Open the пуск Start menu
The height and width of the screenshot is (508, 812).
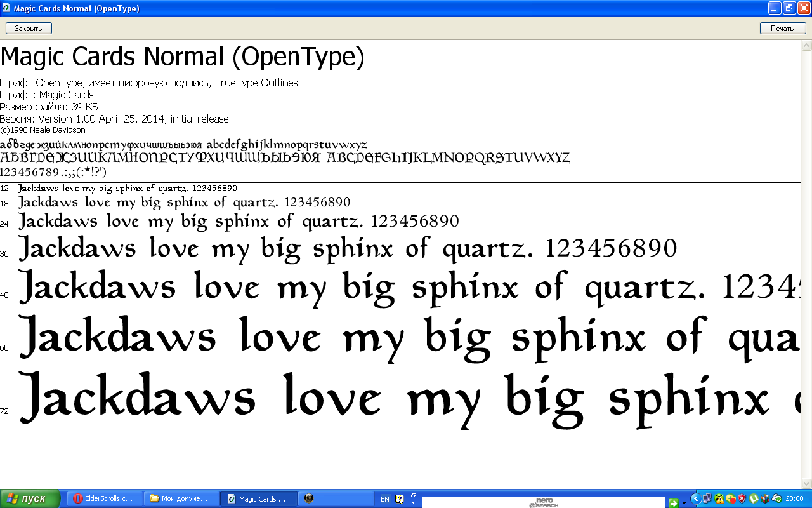[30, 499]
